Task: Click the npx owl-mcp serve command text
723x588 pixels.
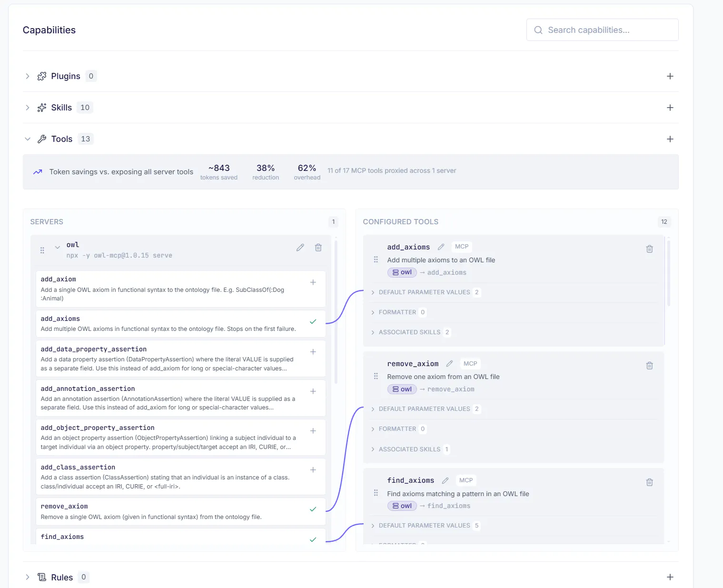Action: pos(119,256)
